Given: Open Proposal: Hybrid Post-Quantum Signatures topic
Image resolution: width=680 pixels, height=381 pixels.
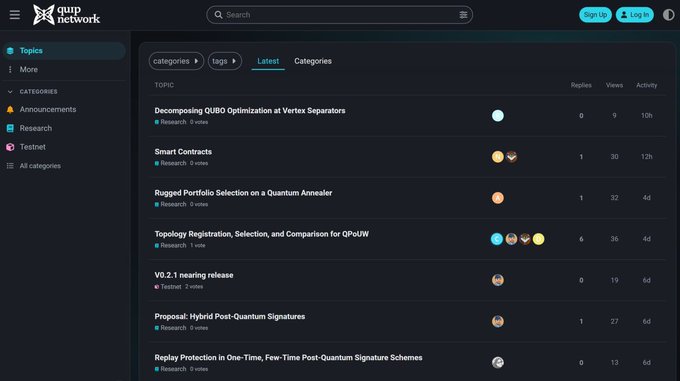Looking at the screenshot, I should click(229, 316).
